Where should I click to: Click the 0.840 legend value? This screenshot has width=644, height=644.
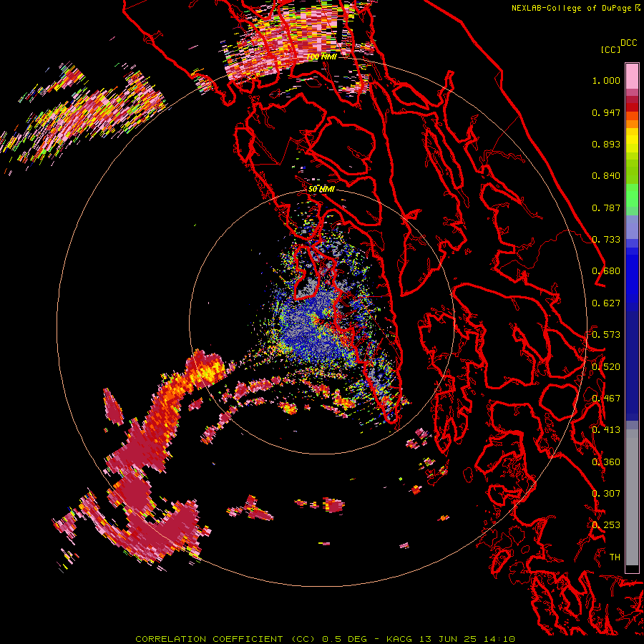click(x=606, y=176)
